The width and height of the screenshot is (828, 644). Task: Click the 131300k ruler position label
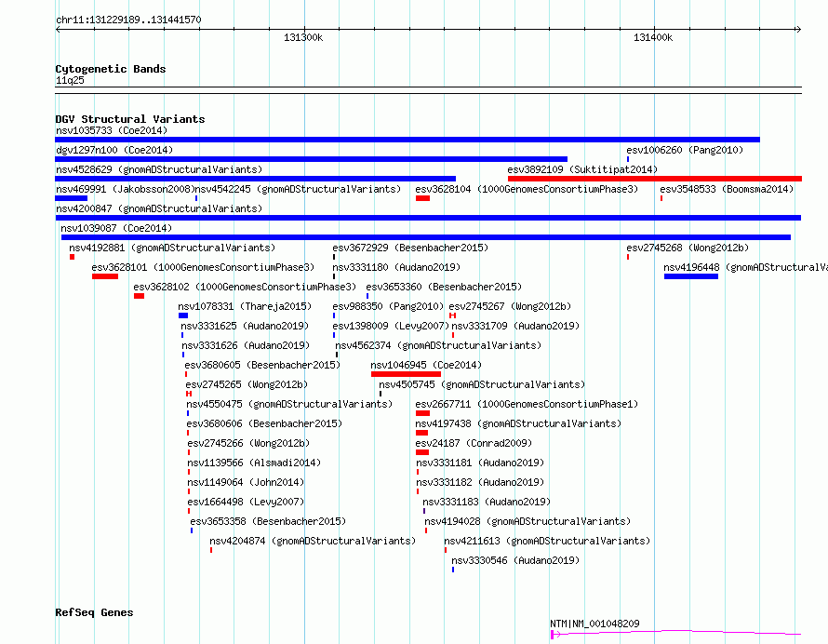pos(303,37)
